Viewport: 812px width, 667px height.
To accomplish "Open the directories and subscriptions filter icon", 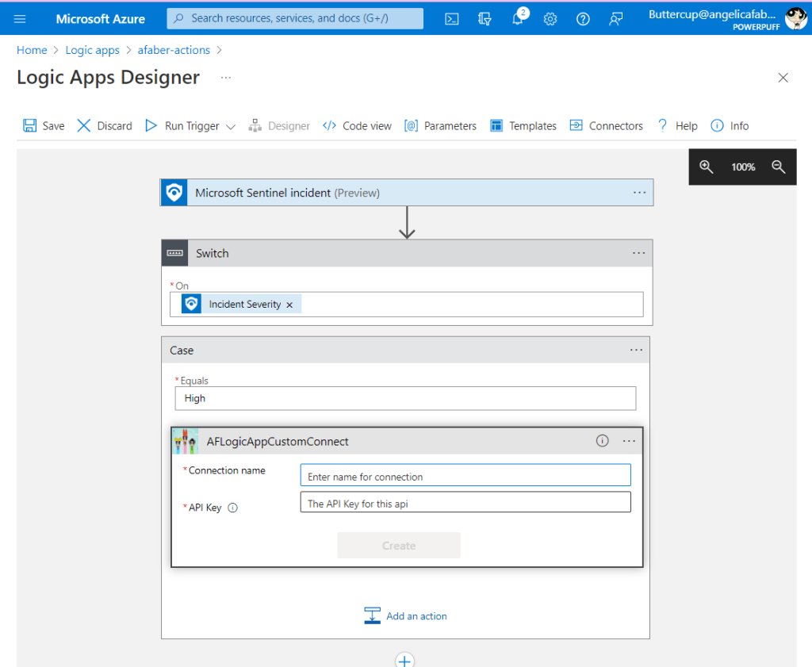I will pos(485,19).
